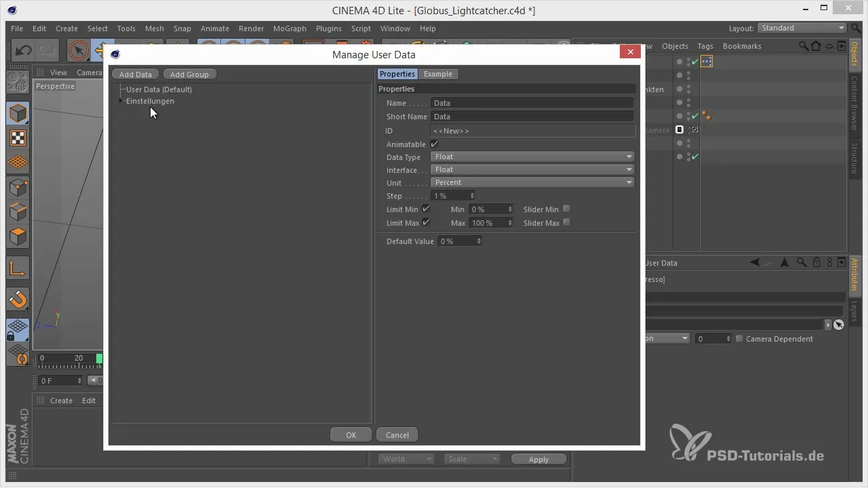This screenshot has width=868, height=488.
Task: Switch to Polygons mode icon
Action: (18, 237)
